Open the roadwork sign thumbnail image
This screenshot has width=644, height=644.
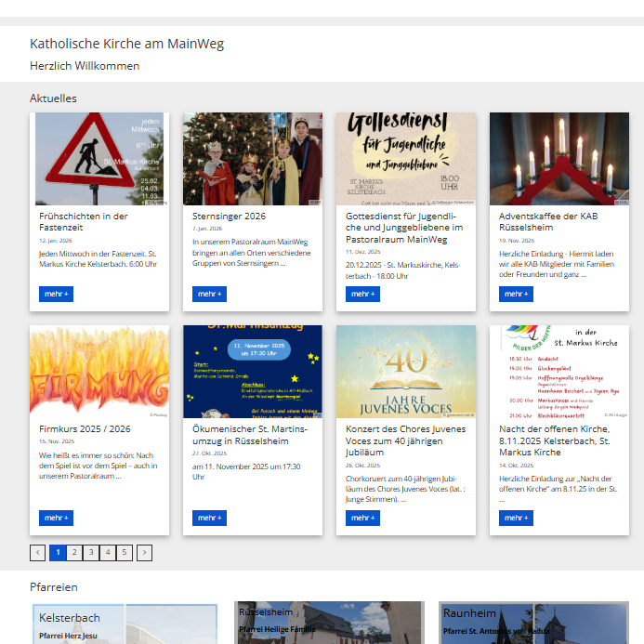tap(99, 159)
